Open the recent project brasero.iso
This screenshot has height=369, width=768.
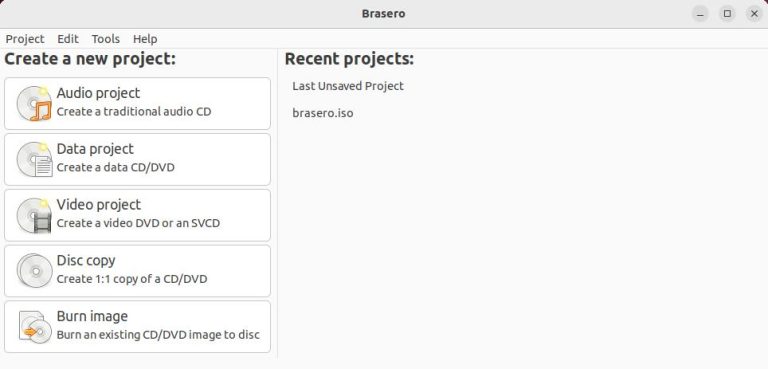[323, 114]
